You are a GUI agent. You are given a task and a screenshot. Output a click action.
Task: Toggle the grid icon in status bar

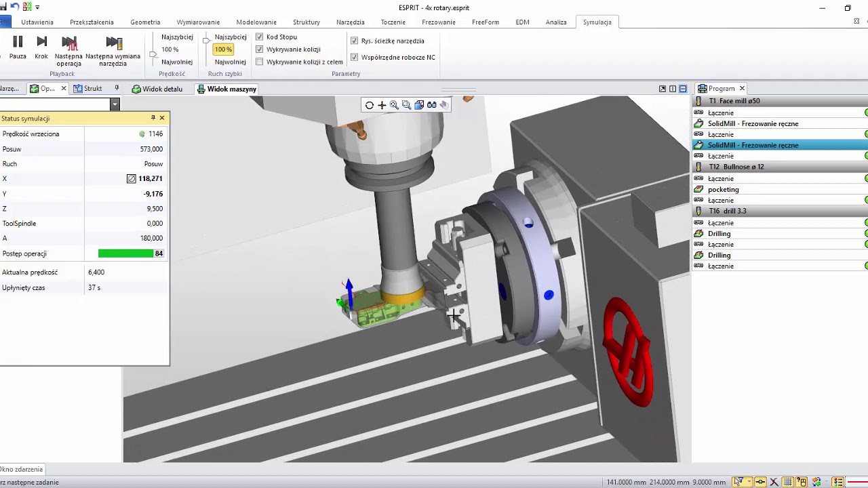pos(788,482)
